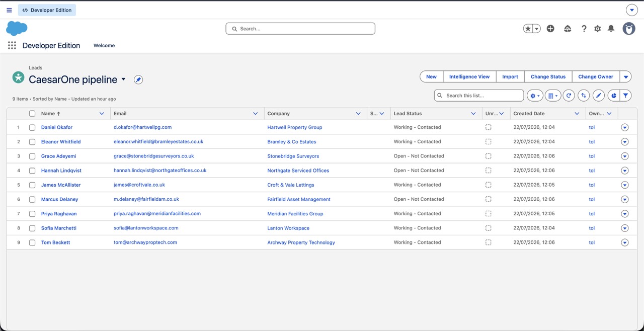The image size is (644, 331).
Task: Open the Help question mark icon
Action: [x=584, y=29]
